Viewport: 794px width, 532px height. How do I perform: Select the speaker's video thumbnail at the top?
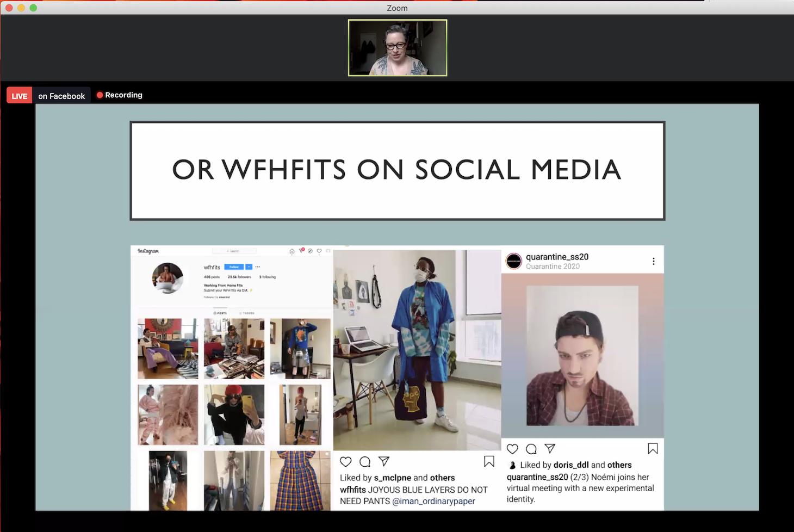tap(398, 48)
